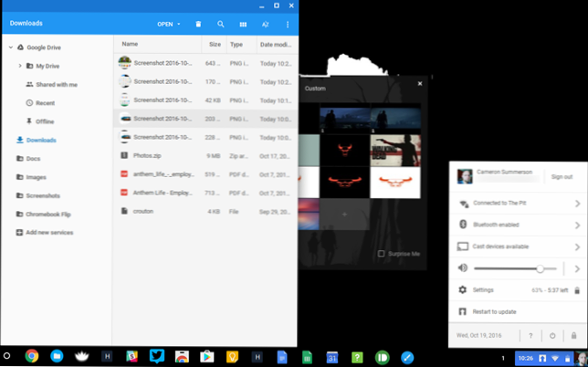Open Files app from the shelf
The width and height of the screenshot is (588, 367).
[57, 356]
